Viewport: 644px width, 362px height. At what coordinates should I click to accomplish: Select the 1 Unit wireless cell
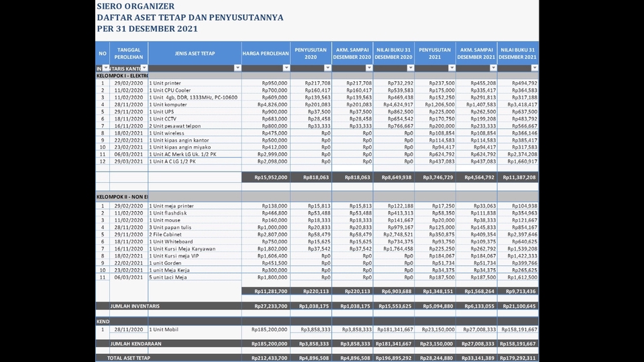pos(195,133)
